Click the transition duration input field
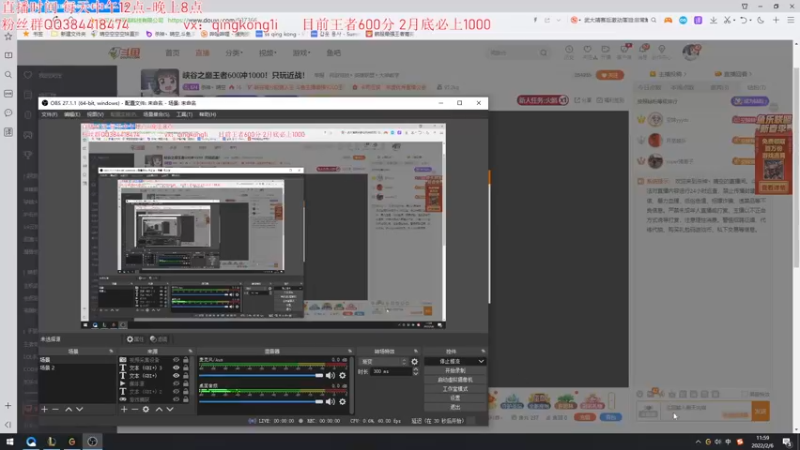800x450 pixels. [391, 371]
